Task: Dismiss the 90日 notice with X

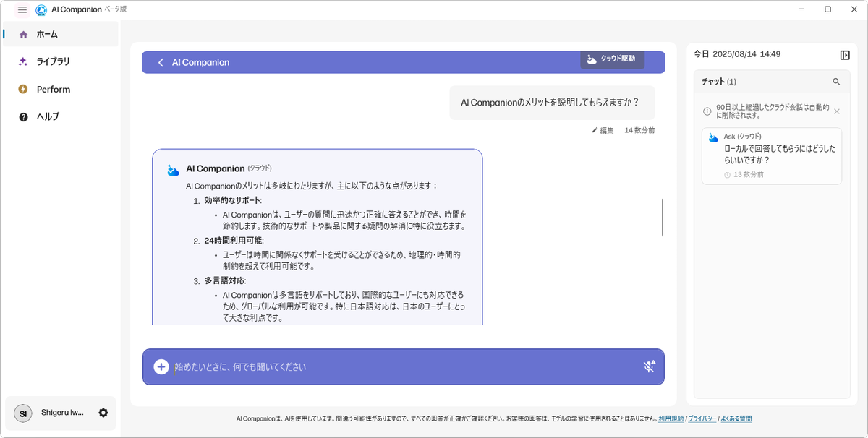Action: (837, 111)
